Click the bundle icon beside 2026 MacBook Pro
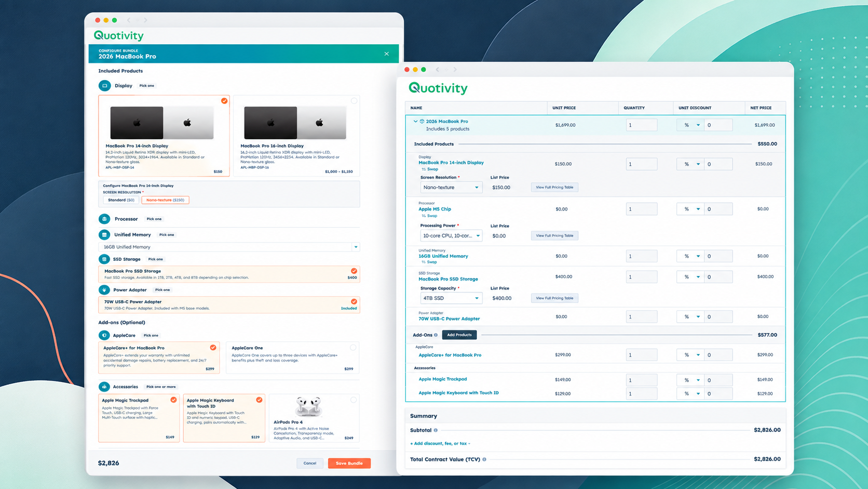Viewport: 868px width, 489px height. (422, 121)
